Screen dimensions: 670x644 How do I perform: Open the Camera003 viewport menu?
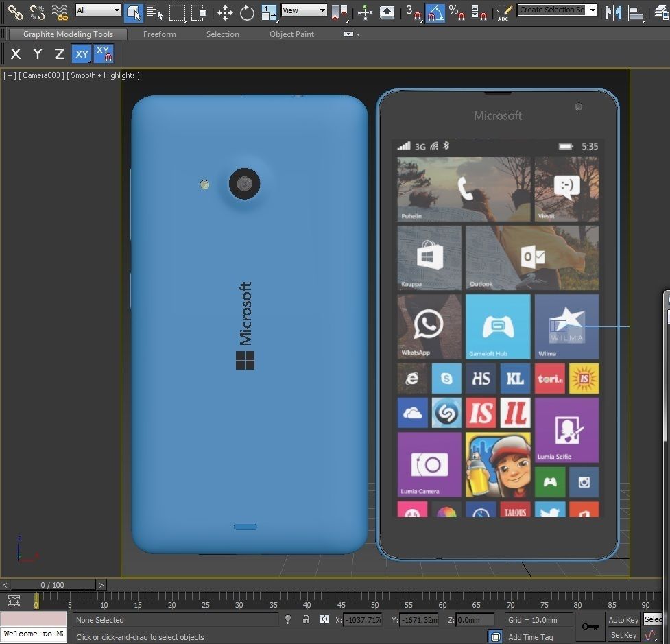point(41,75)
